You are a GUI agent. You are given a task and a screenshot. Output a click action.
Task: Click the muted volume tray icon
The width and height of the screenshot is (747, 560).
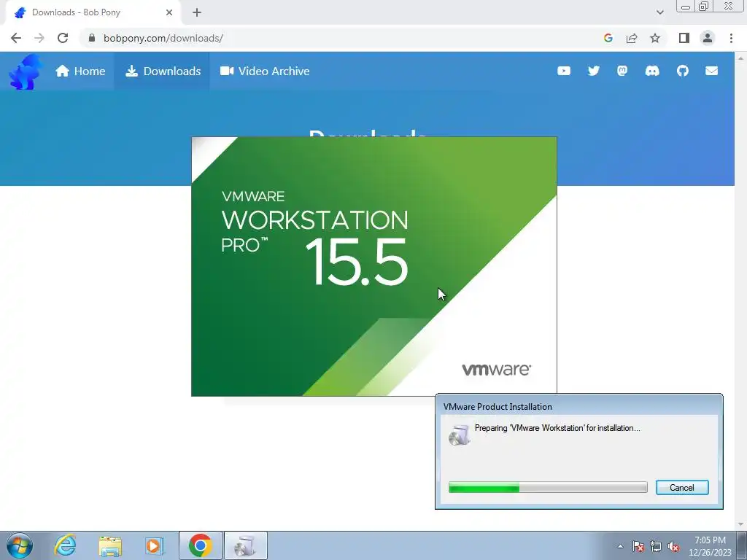pyautogui.click(x=673, y=547)
